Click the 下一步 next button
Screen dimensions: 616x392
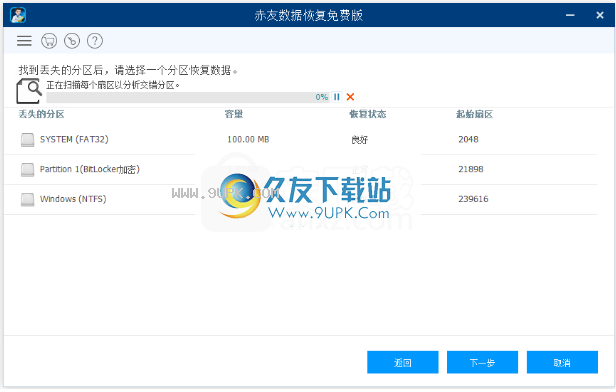click(x=482, y=362)
